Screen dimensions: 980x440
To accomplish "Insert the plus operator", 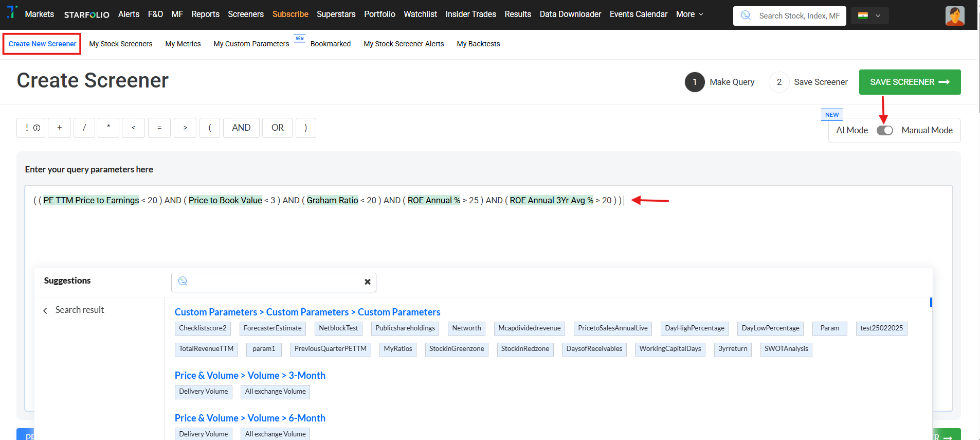I will click(60, 128).
